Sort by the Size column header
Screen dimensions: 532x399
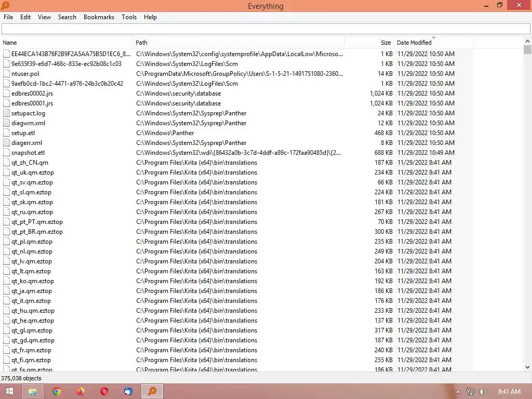[x=369, y=43]
